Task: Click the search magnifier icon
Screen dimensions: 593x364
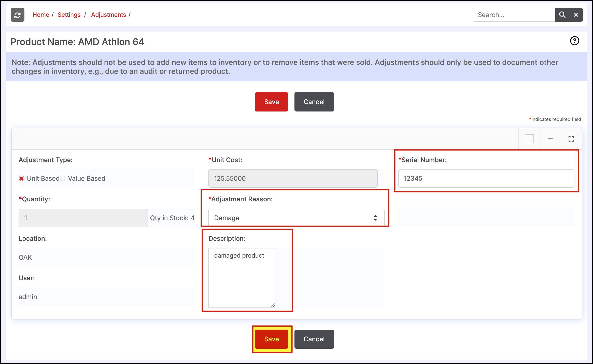Action: coord(562,15)
